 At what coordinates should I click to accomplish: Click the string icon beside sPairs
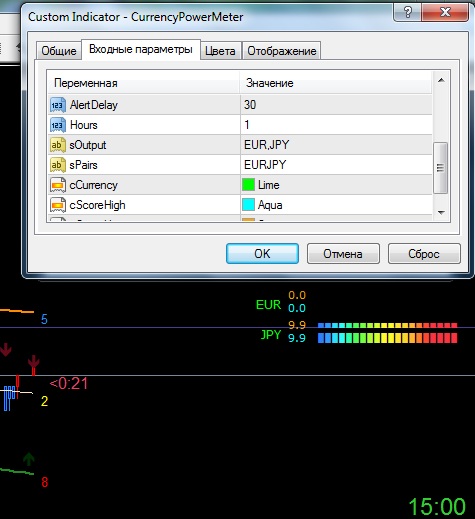click(57, 165)
